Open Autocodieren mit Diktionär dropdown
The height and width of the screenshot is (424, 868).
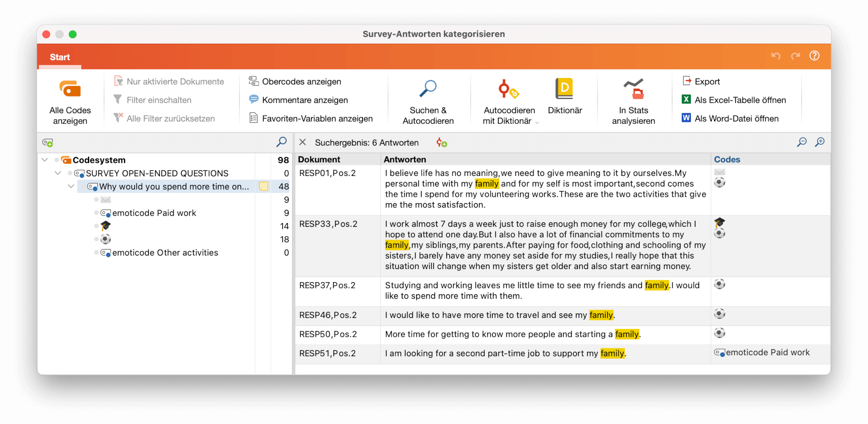coord(537,122)
